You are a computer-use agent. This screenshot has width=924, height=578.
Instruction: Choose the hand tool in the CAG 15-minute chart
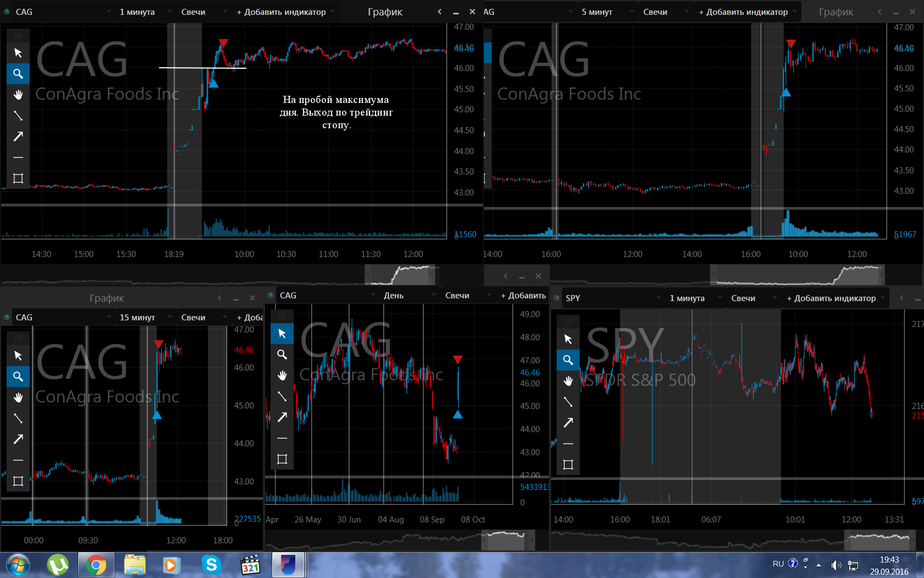(x=18, y=397)
